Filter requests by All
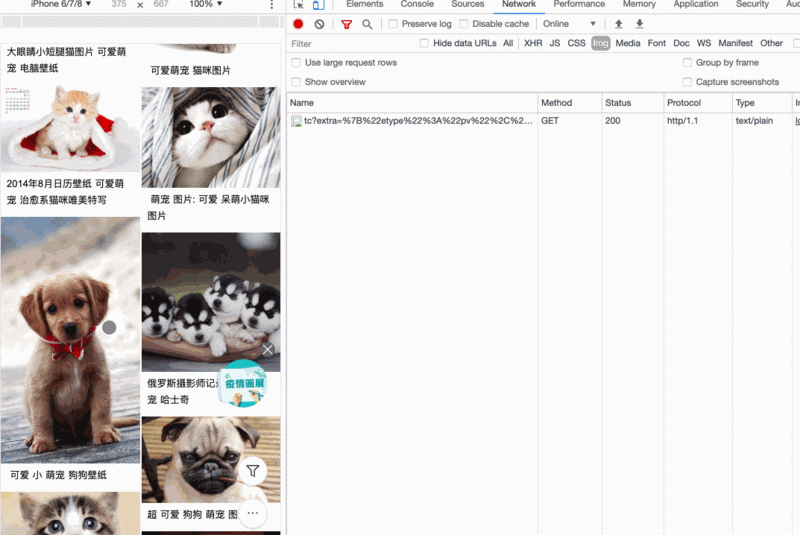This screenshot has height=535, width=800. [x=508, y=43]
